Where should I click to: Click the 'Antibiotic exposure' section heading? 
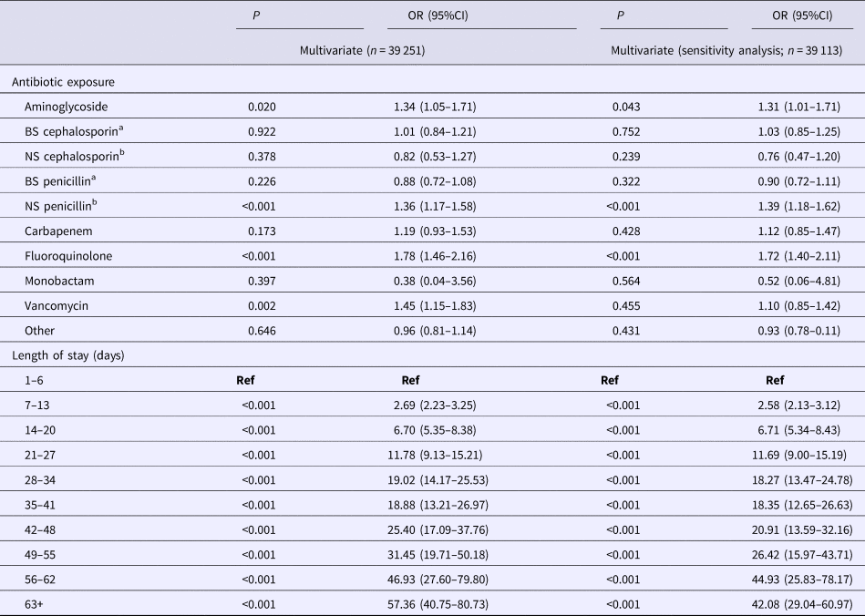coord(61,82)
